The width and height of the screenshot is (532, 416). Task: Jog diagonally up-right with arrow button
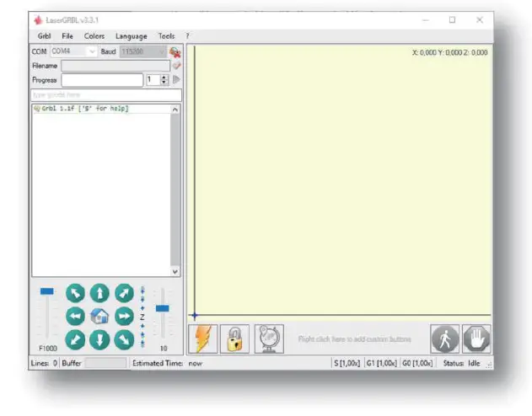click(124, 293)
